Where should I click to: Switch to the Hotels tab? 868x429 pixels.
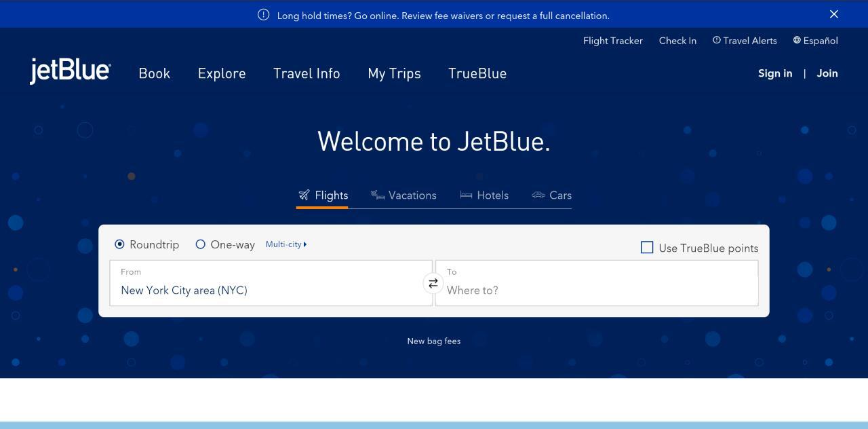coord(484,195)
